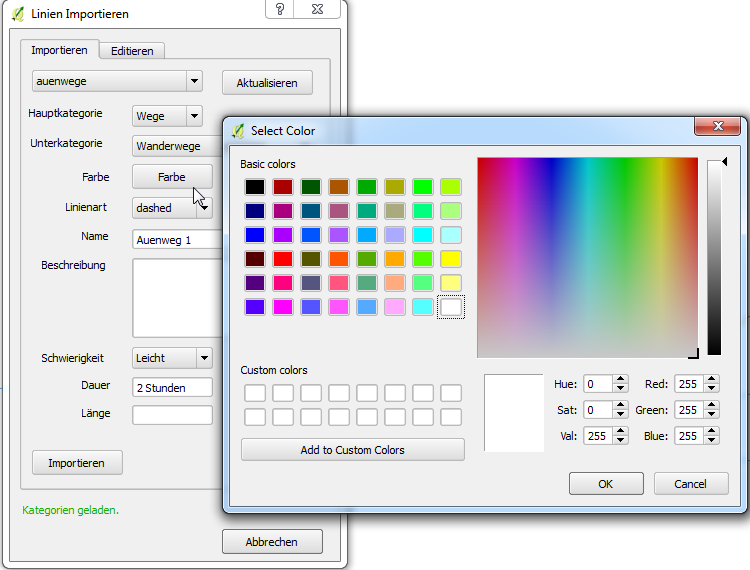Decrease the Green value with down arrow

[711, 415]
